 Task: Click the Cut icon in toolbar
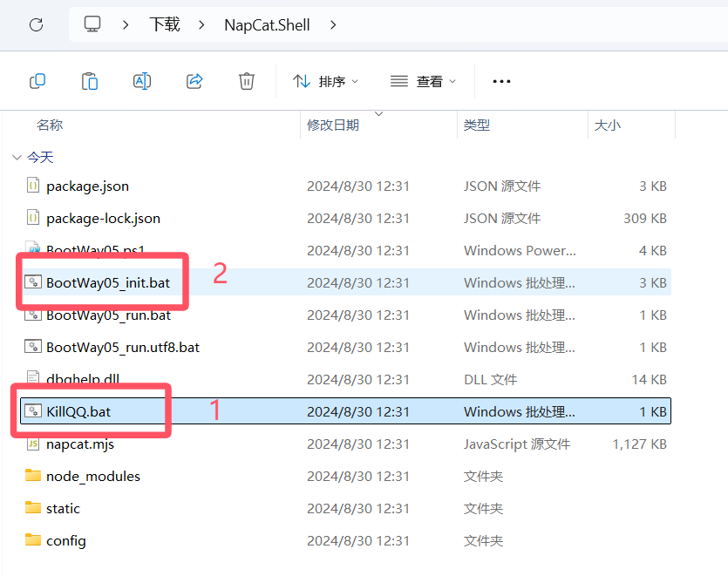pyautogui.click(x=37, y=81)
